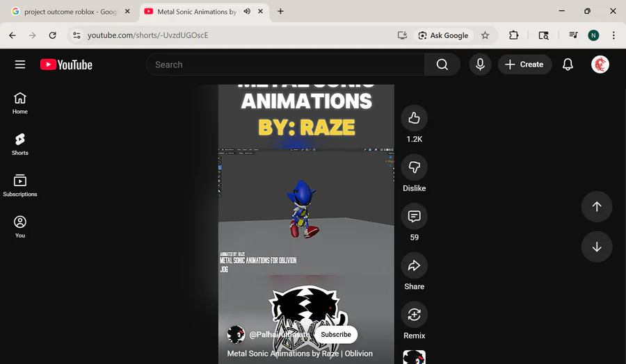
Task: Subscribe to the Palhairultimate channel
Action: pos(336,335)
